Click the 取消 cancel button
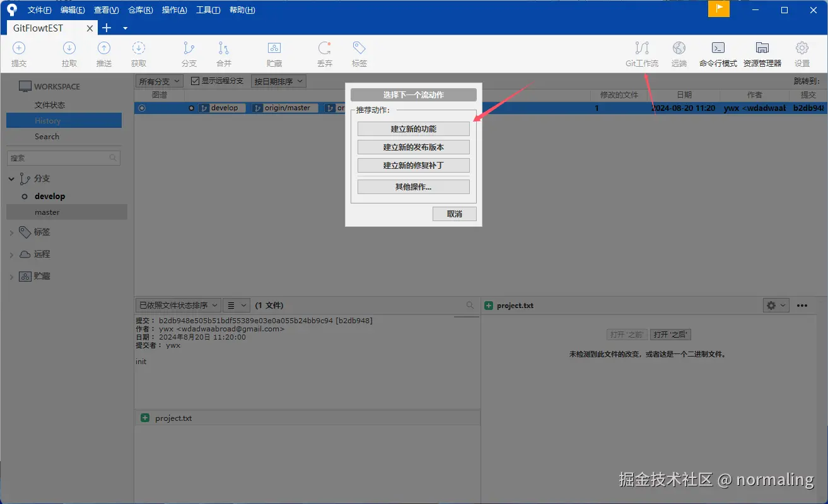 pos(455,214)
